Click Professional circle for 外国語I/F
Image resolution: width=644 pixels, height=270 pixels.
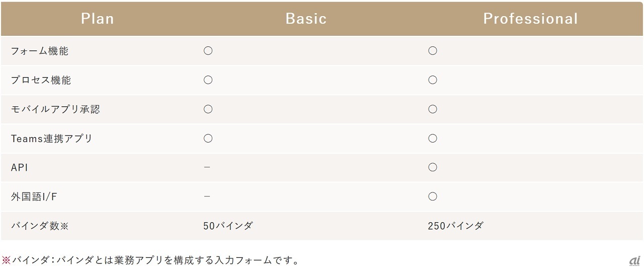click(432, 196)
